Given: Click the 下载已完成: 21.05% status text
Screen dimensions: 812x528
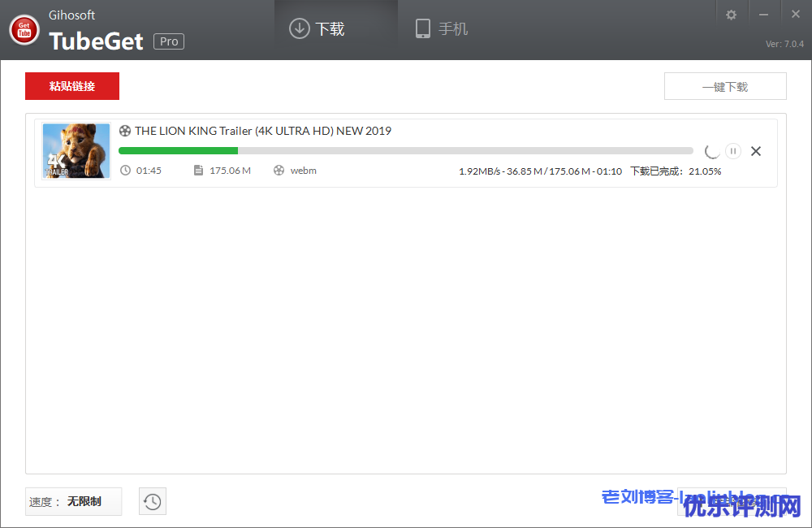Looking at the screenshot, I should click(676, 171).
